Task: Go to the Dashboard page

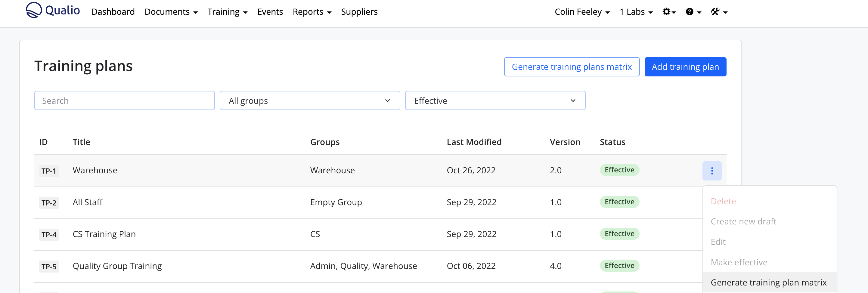Action: point(113,12)
